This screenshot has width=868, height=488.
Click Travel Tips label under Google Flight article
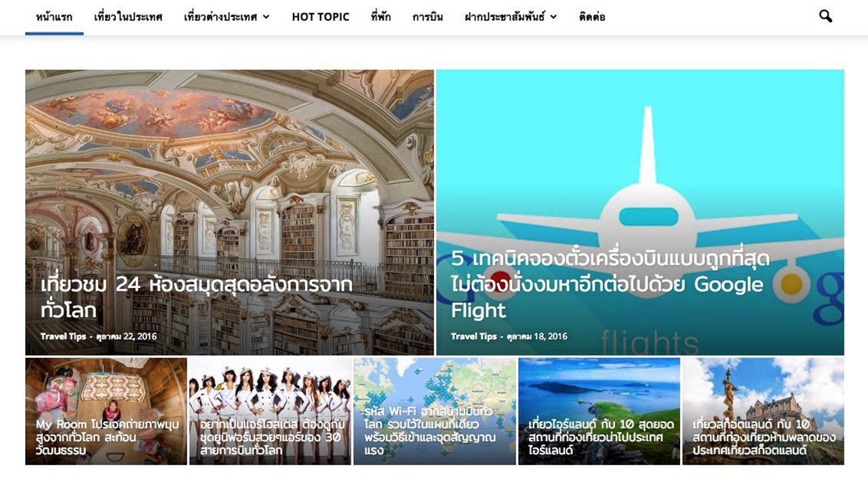point(474,337)
